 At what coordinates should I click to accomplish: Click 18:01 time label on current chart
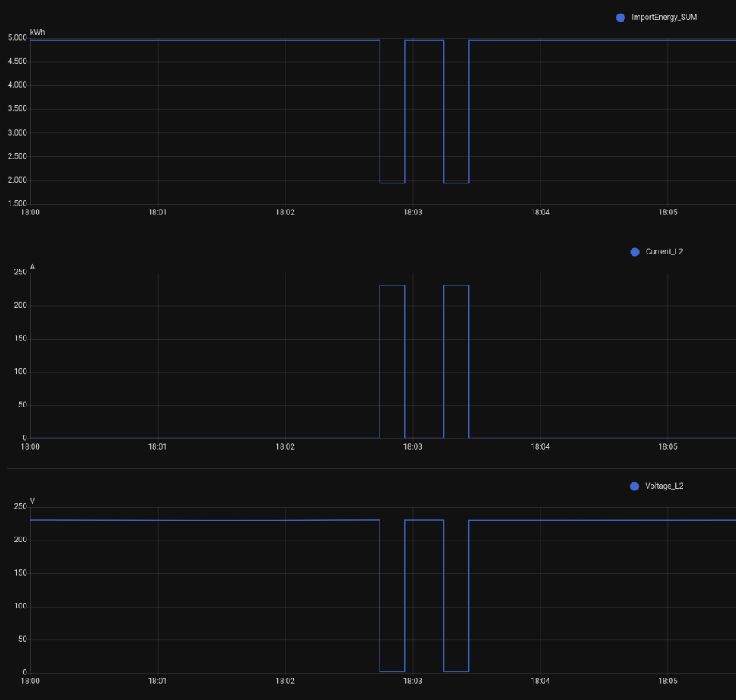point(157,447)
